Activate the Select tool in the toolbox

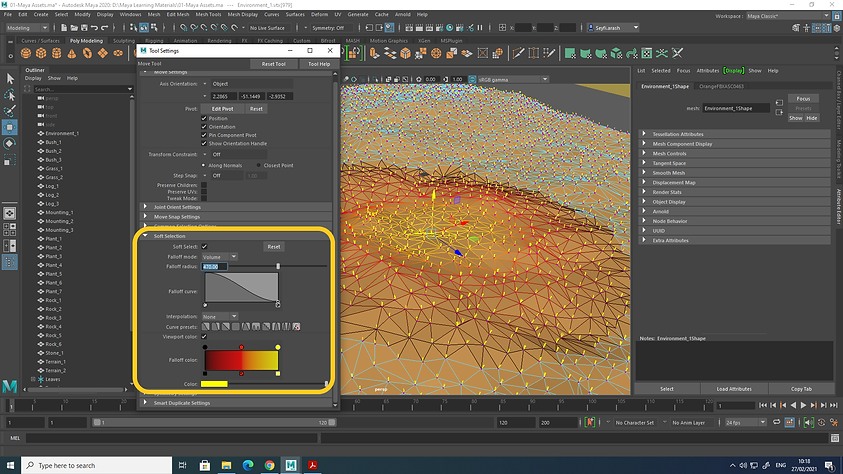[x=10, y=79]
